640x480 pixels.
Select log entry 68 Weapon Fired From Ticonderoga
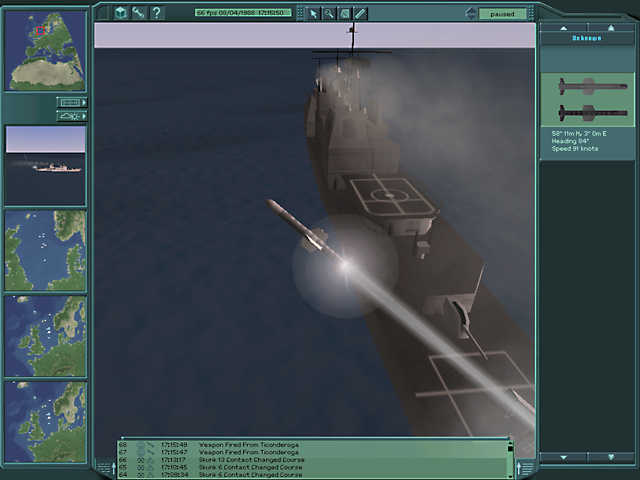pos(313,444)
